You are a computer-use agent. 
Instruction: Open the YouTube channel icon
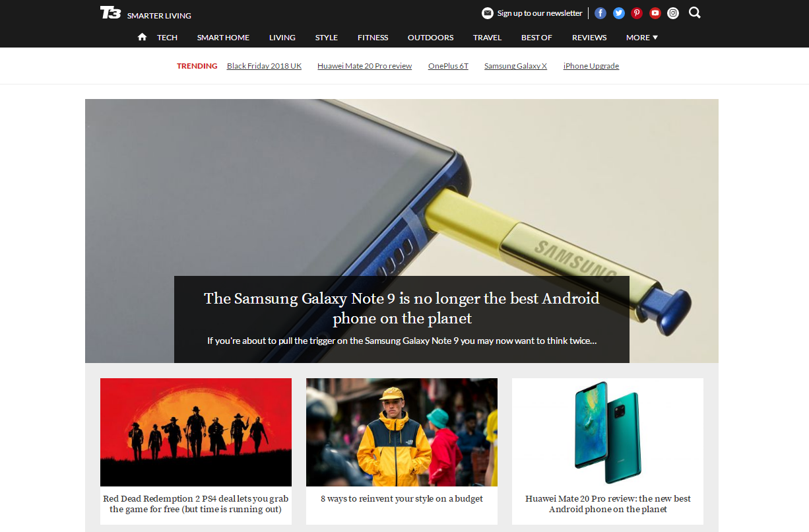(x=655, y=13)
